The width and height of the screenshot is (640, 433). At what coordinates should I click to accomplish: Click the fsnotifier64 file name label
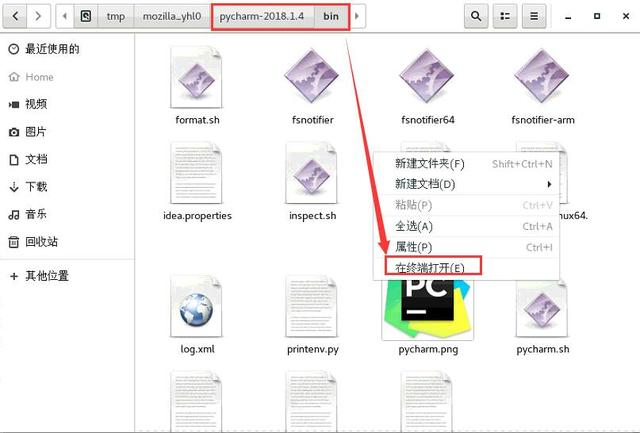tap(428, 120)
